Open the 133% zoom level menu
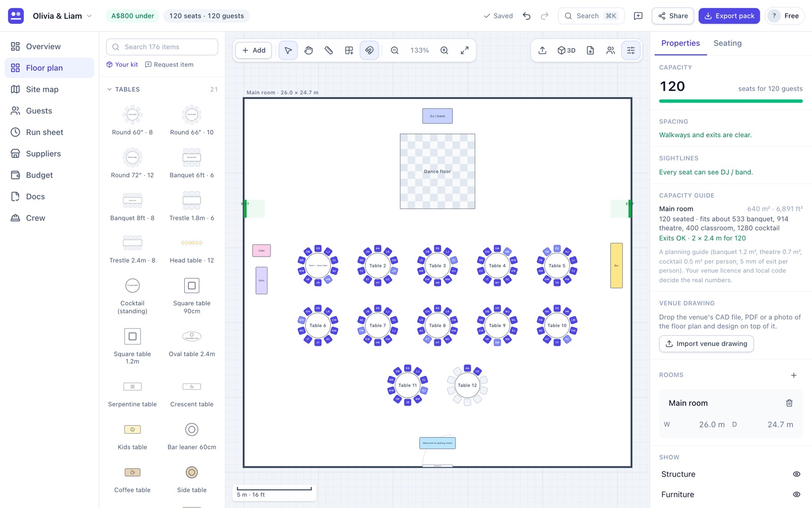Screen dimensions: 812x508 click(x=420, y=50)
